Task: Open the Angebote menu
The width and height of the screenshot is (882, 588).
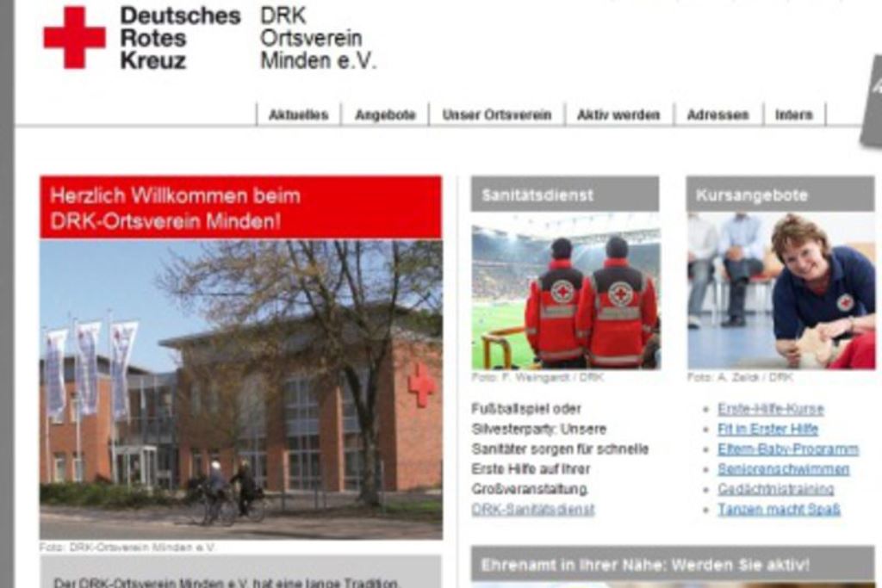Action: tap(385, 115)
